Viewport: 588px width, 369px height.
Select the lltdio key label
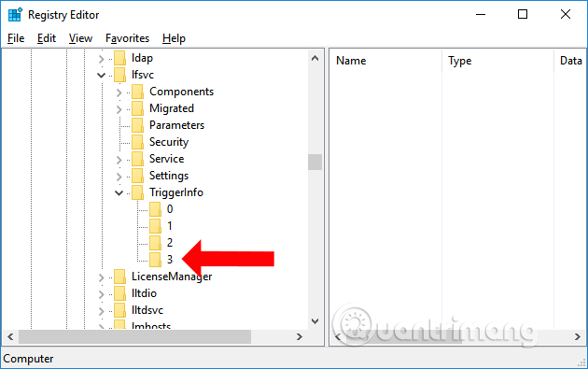144,293
